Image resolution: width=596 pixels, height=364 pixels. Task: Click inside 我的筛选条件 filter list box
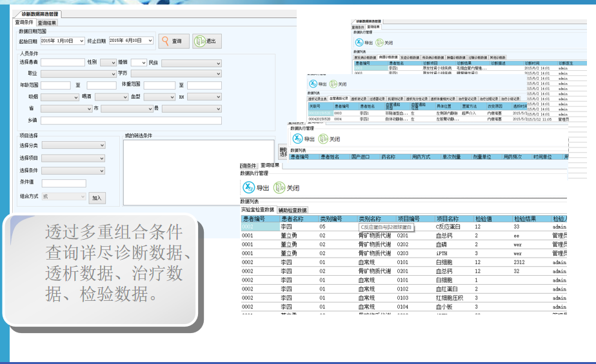click(x=199, y=172)
